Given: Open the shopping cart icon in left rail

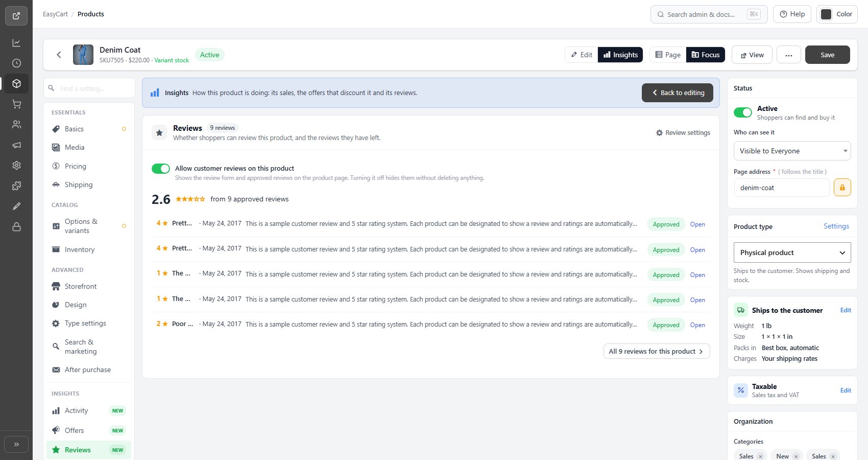Looking at the screenshot, I should tap(16, 104).
